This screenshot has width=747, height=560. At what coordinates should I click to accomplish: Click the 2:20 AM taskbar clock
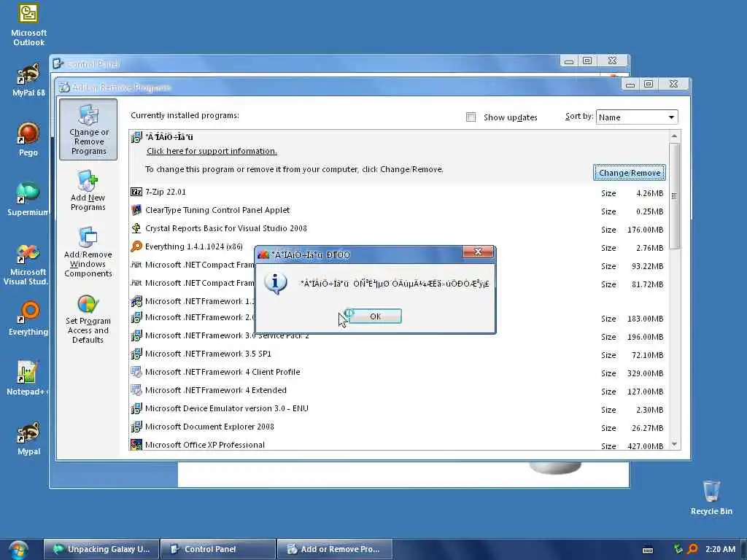(720, 549)
